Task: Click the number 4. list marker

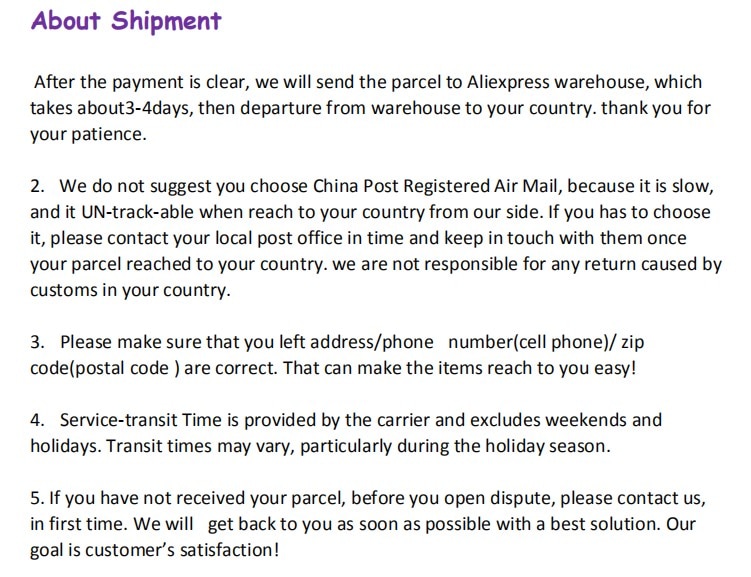Action: pyautogui.click(x=37, y=420)
